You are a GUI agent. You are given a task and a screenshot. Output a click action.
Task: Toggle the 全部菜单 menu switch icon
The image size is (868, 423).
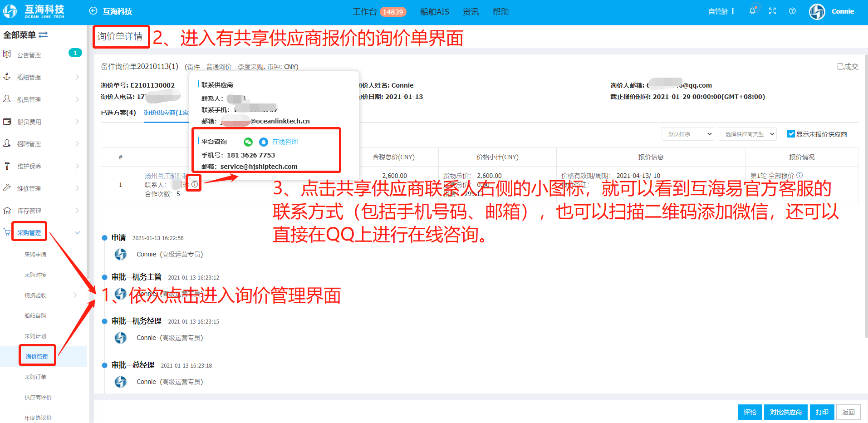(x=43, y=35)
